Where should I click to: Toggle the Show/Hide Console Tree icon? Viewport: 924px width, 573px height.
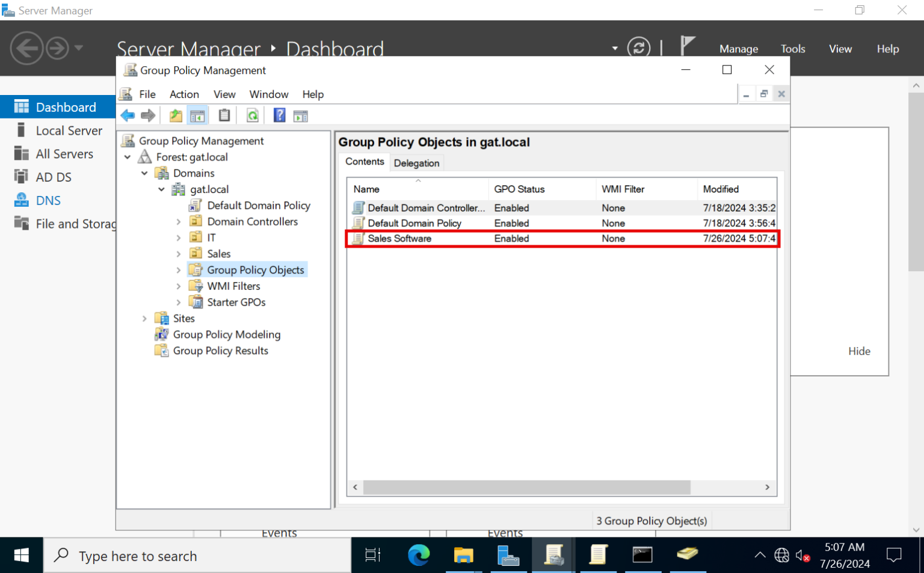tap(197, 115)
